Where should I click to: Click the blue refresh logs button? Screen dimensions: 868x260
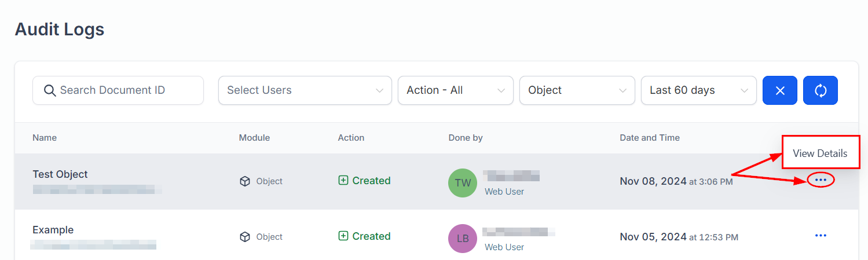pyautogui.click(x=820, y=90)
